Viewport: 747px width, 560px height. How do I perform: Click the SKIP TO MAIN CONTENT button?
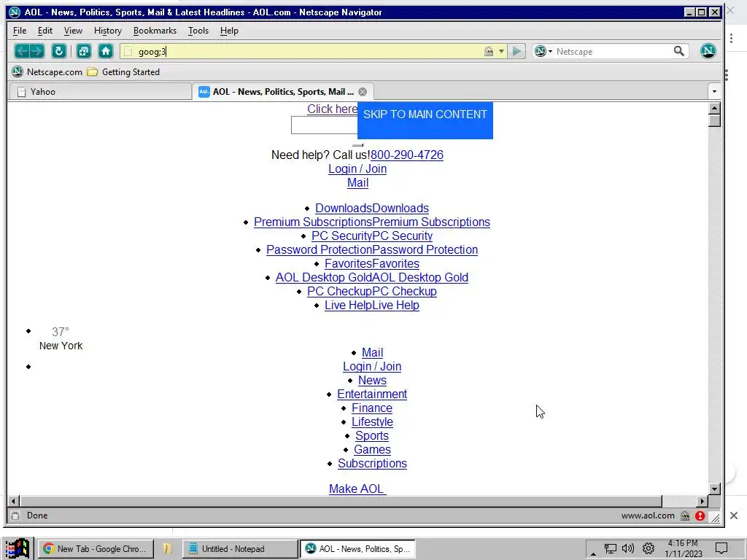coord(425,120)
